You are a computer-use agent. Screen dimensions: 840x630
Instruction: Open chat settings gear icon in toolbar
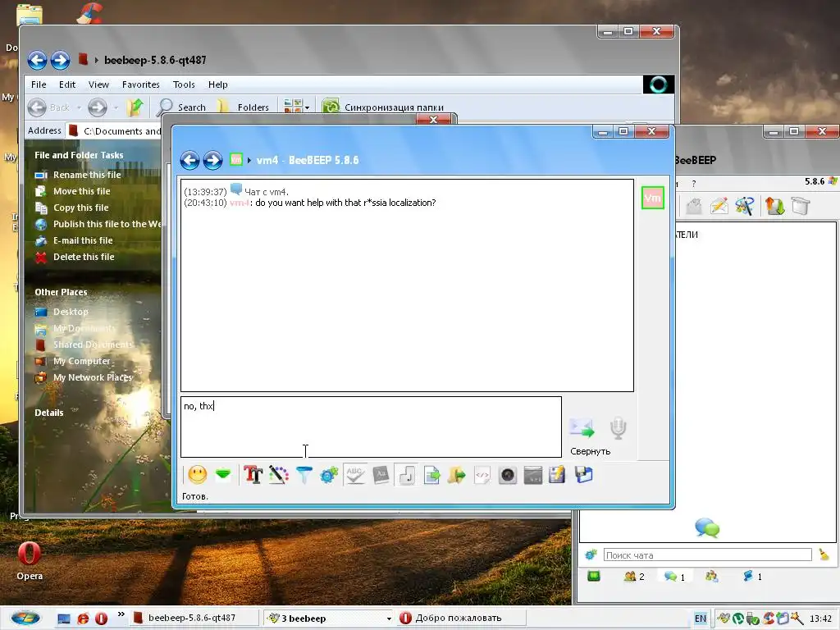[329, 475]
